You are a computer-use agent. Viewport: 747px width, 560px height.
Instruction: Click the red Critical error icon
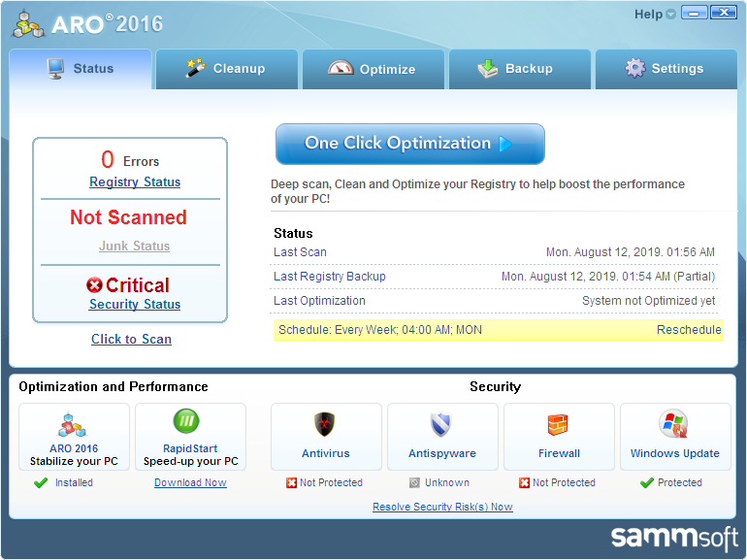[x=94, y=285]
